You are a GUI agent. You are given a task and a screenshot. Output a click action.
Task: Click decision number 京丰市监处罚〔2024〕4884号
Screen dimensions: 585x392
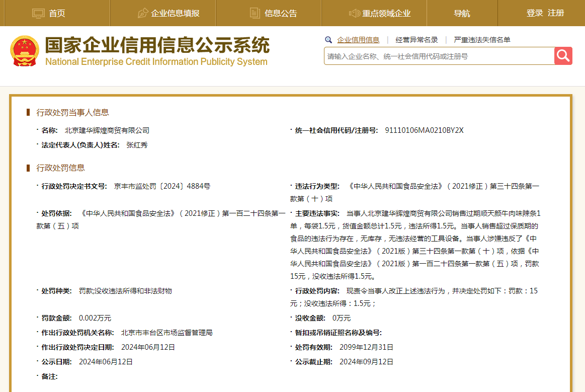[162, 186]
